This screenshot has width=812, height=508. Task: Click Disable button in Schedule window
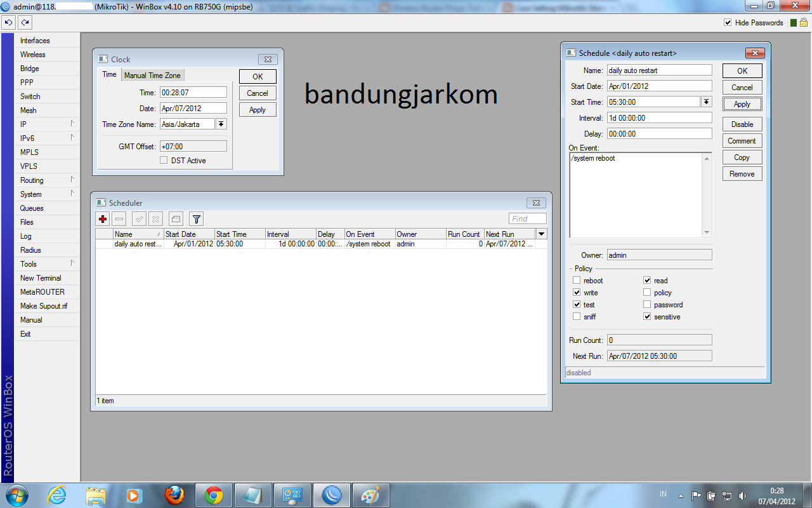point(742,124)
